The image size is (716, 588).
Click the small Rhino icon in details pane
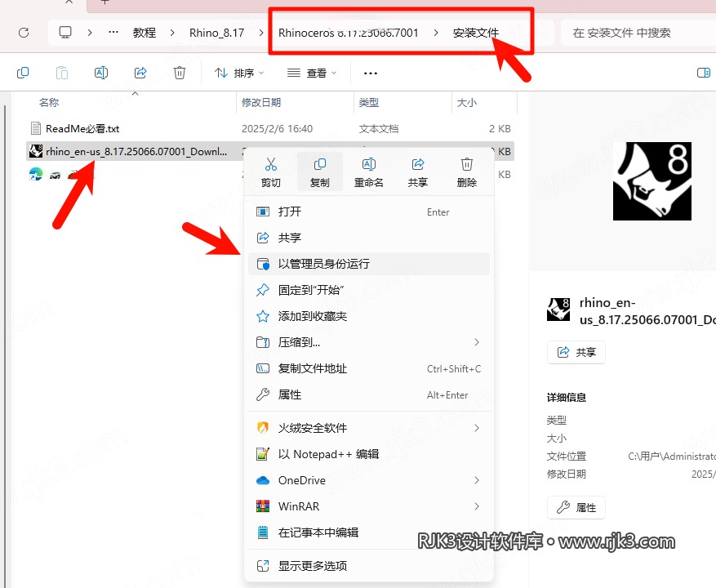click(x=558, y=309)
